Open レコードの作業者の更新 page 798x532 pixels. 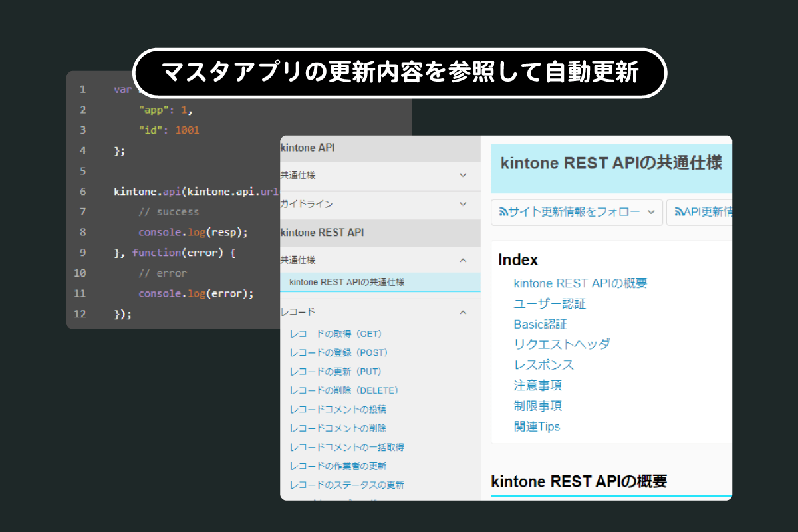click(338, 466)
